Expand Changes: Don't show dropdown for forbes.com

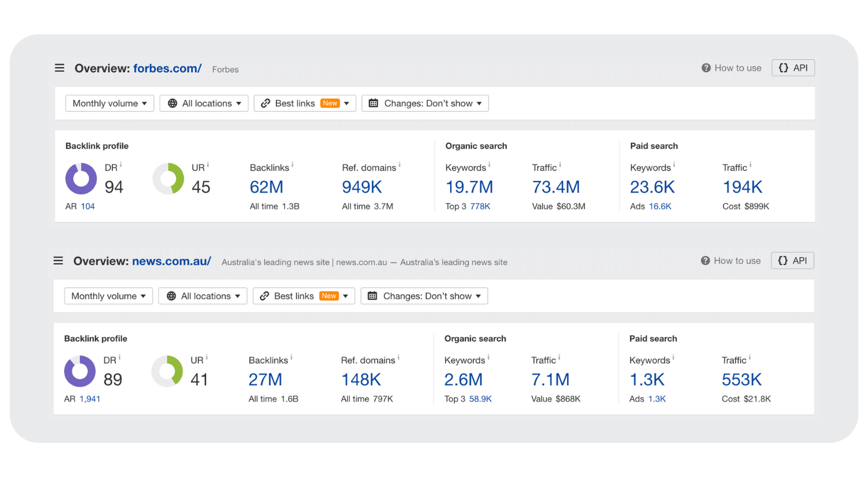click(x=425, y=103)
